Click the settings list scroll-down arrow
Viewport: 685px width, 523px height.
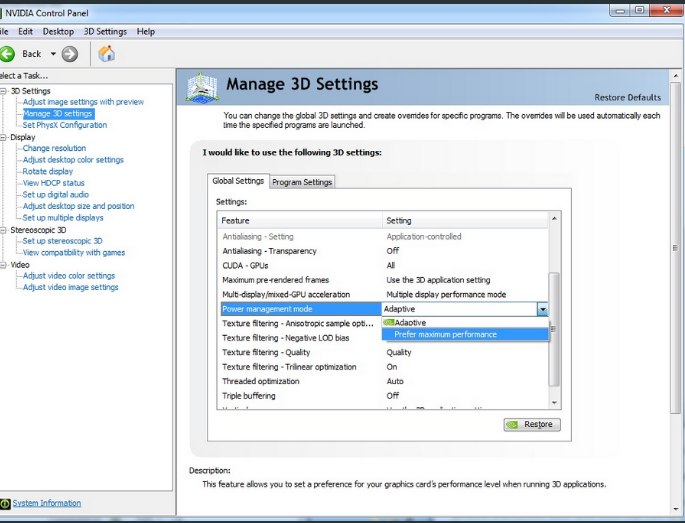[554, 403]
